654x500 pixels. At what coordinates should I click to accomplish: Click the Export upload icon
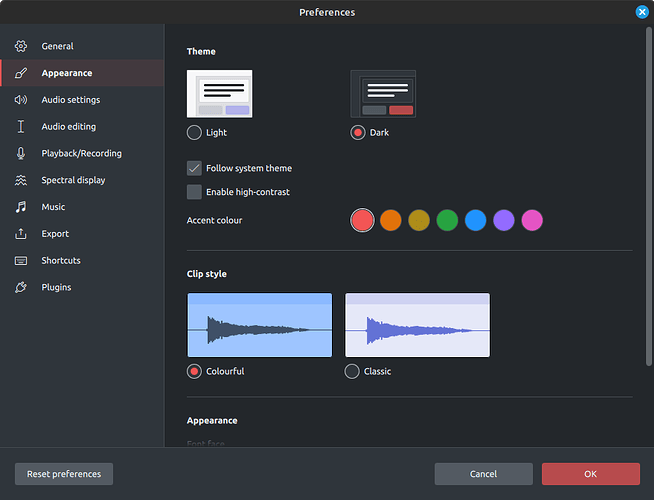click(x=21, y=234)
